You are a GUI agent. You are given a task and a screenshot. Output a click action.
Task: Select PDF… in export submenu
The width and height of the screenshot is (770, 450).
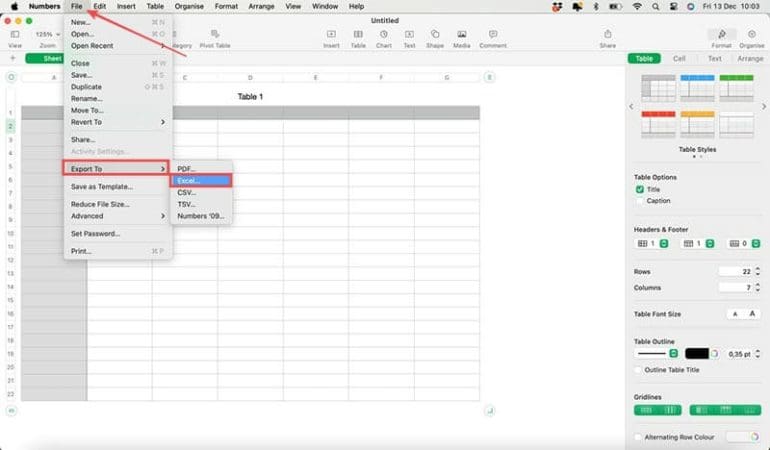201,169
